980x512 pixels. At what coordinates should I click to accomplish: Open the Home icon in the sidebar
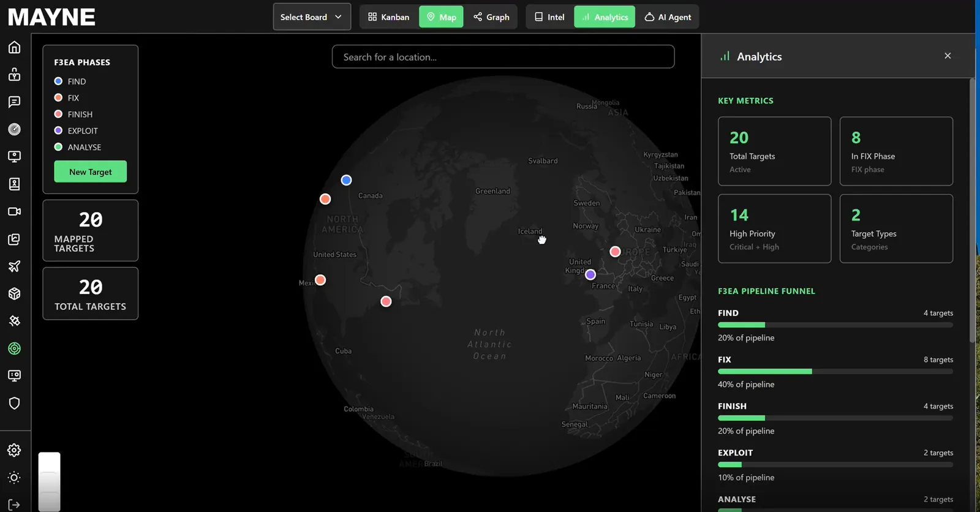(14, 47)
